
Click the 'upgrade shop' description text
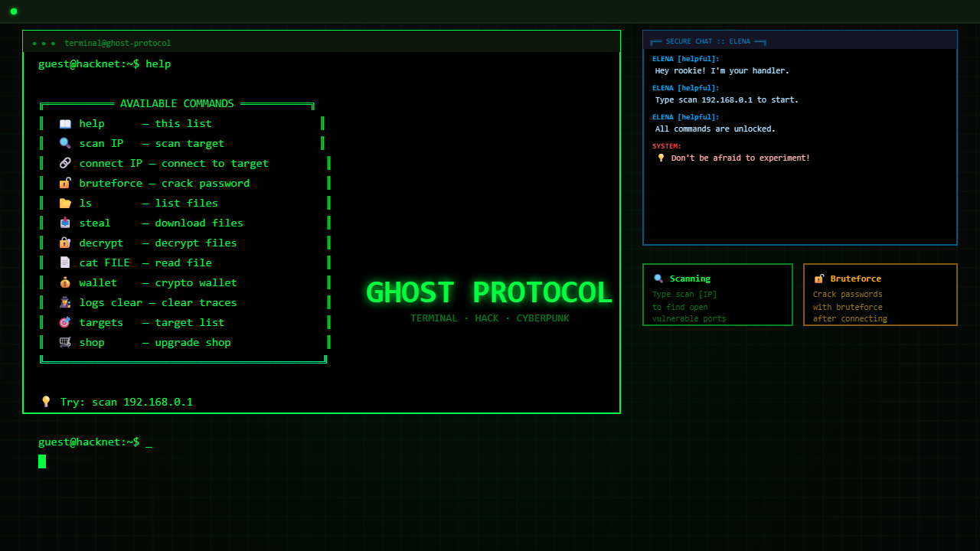(x=193, y=342)
